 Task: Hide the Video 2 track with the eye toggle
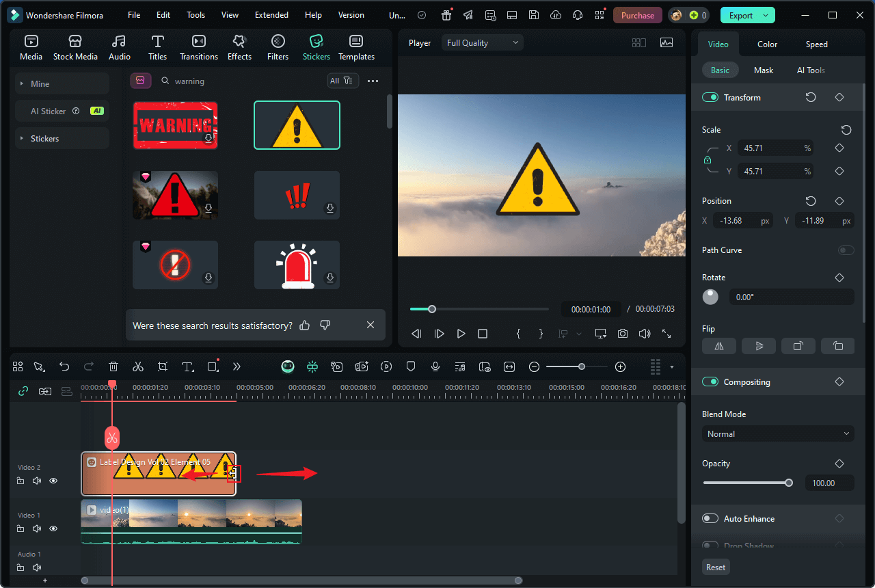(53, 481)
